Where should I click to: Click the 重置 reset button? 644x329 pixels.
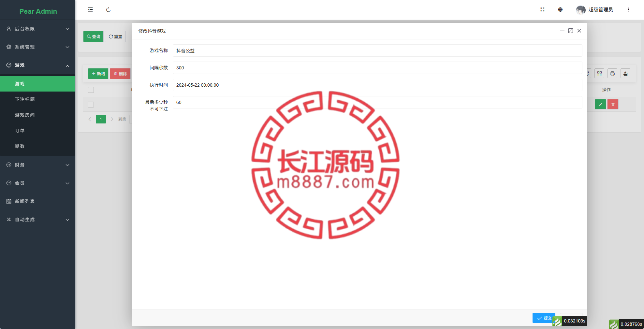[x=115, y=36]
